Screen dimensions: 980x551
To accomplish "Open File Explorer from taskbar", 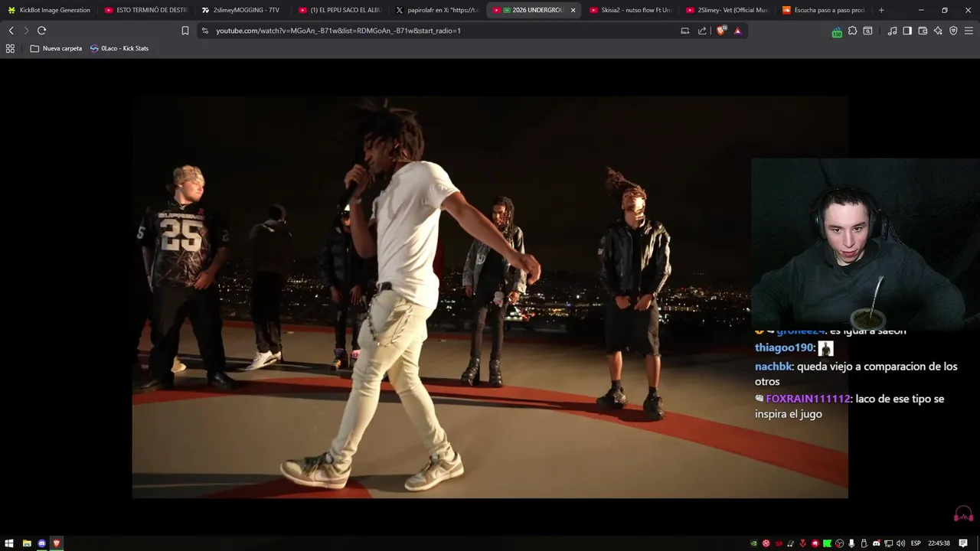I will tap(27, 543).
